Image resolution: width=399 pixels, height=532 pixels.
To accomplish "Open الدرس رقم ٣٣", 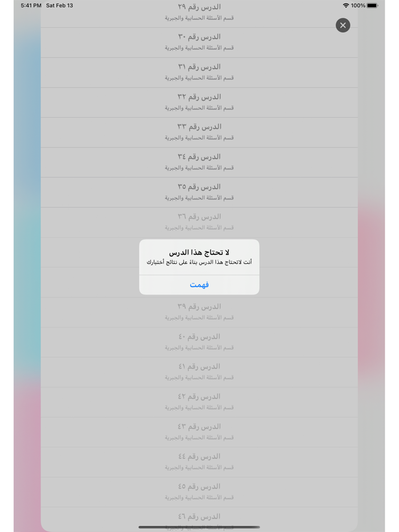I will (198, 132).
